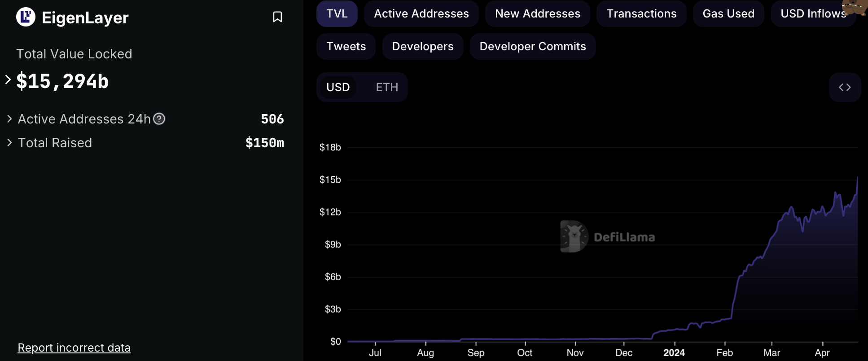Click the EigenLayer logo icon
Screen dimensions: 868x361
tap(26, 18)
